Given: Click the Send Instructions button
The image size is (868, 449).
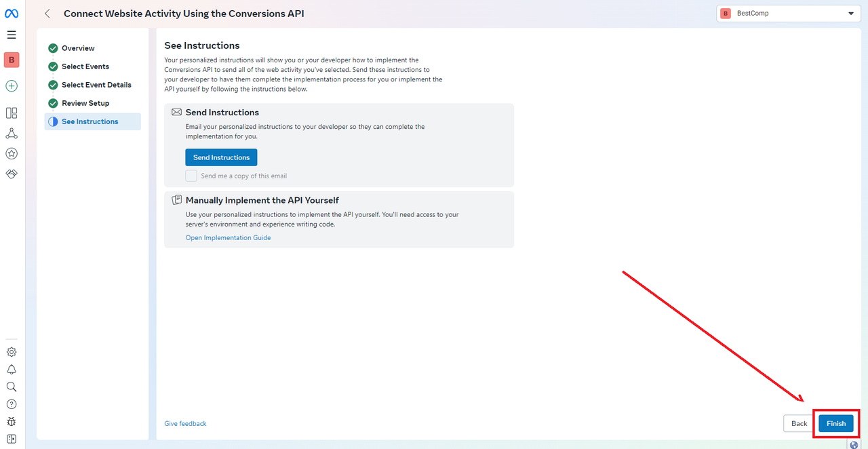Looking at the screenshot, I should click(x=221, y=157).
